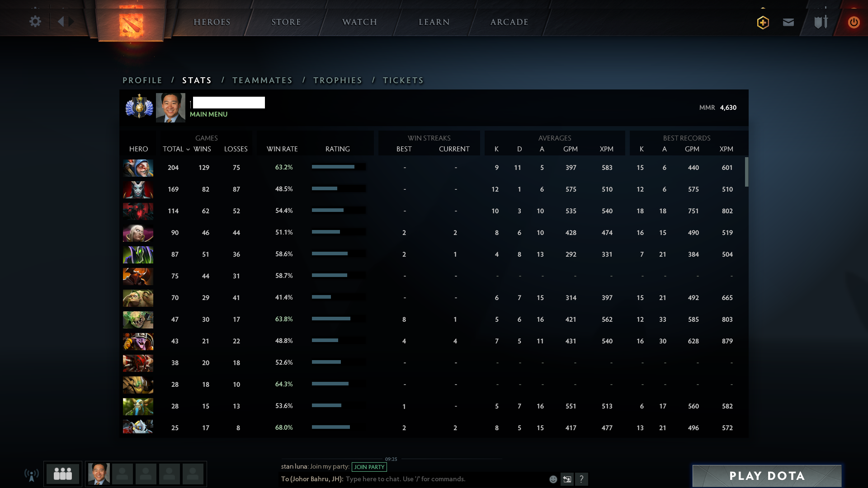Open the WATCH menu
868x488 pixels.
[x=360, y=22]
